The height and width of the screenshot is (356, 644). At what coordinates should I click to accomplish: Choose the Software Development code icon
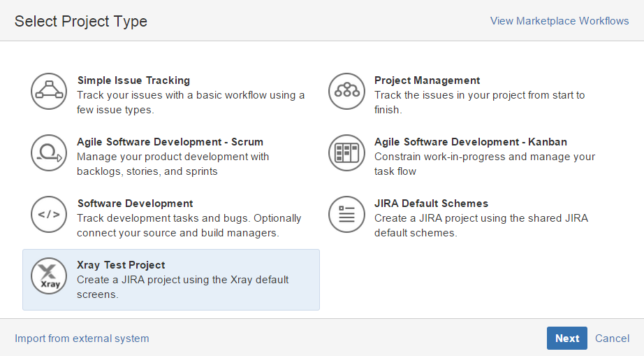pyautogui.click(x=49, y=215)
